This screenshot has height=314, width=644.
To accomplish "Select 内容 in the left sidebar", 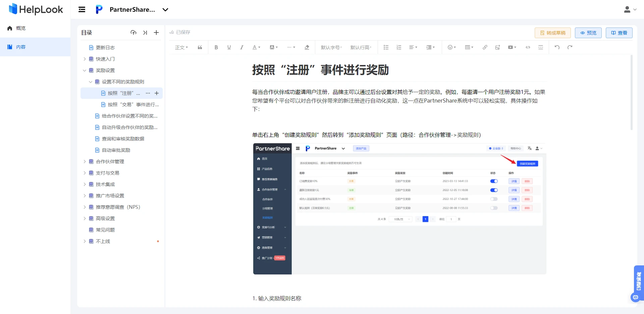I will click(21, 47).
